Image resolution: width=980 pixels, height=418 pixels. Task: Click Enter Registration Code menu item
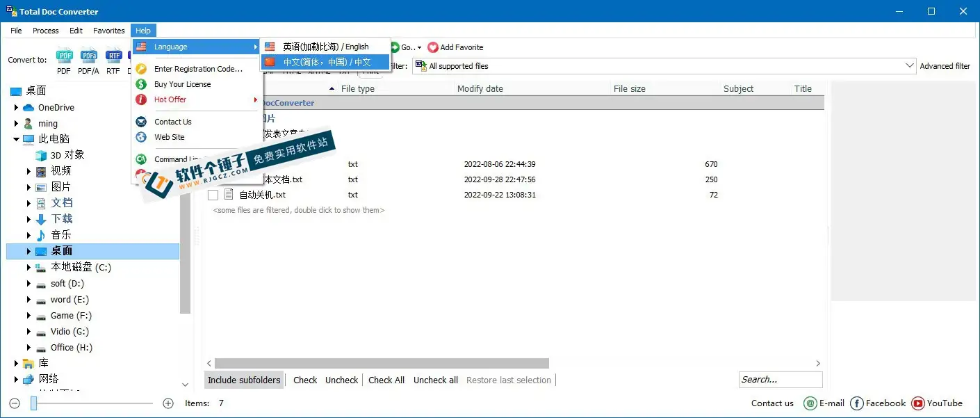pyautogui.click(x=197, y=69)
